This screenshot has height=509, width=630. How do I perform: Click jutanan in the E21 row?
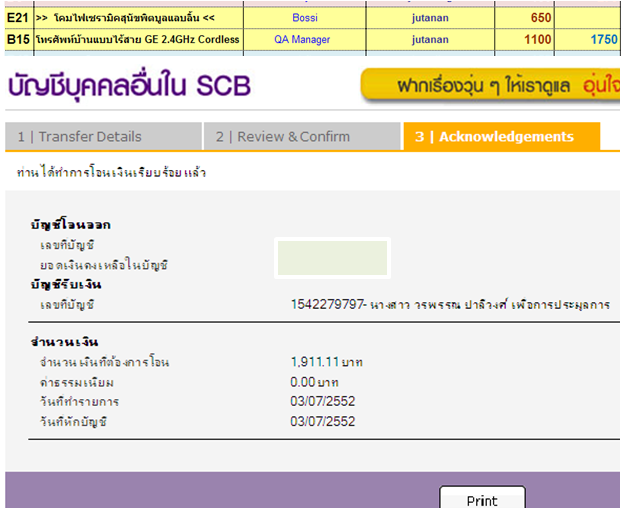pos(430,18)
